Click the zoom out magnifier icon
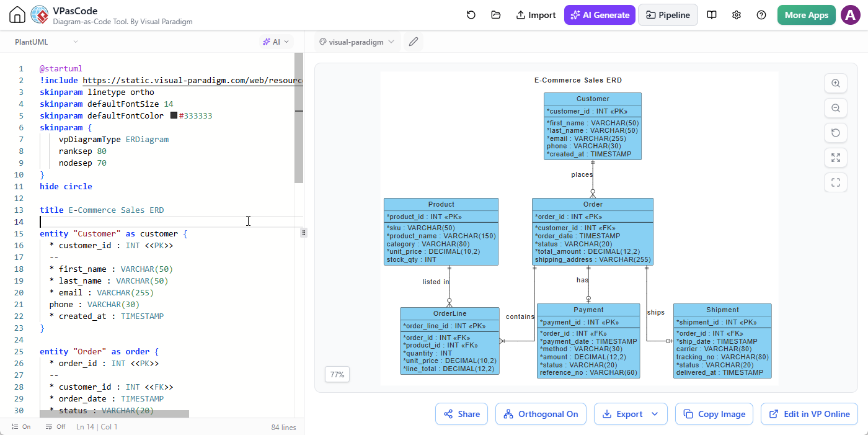The height and width of the screenshot is (435, 868). point(836,108)
